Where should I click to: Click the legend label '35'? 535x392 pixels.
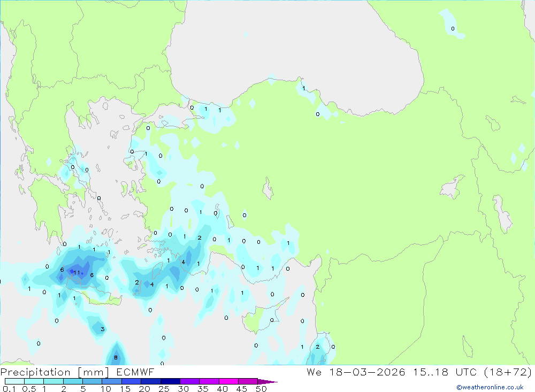(x=203, y=389)
